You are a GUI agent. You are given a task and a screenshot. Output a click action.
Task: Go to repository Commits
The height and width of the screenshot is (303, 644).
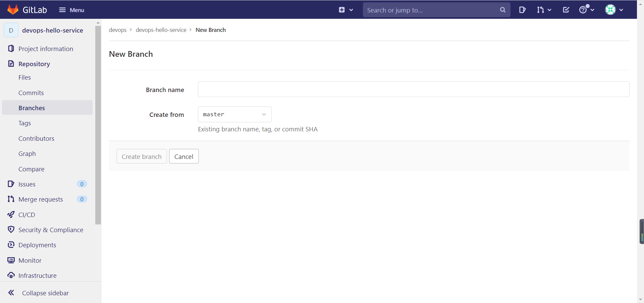[31, 93]
